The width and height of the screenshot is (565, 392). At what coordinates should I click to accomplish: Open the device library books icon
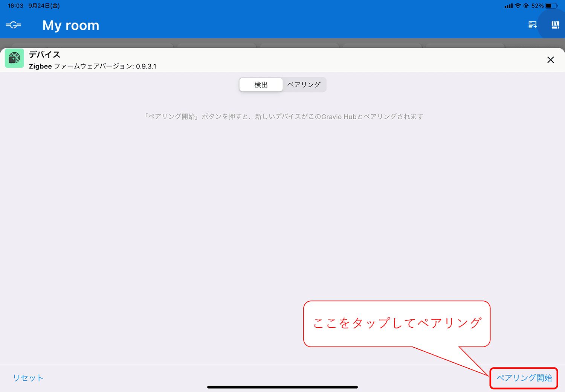click(x=555, y=25)
